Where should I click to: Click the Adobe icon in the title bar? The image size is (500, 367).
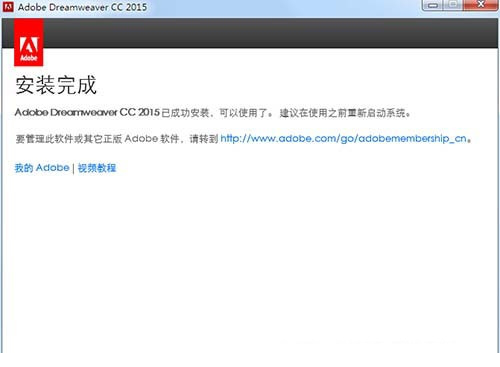pyautogui.click(x=8, y=7)
